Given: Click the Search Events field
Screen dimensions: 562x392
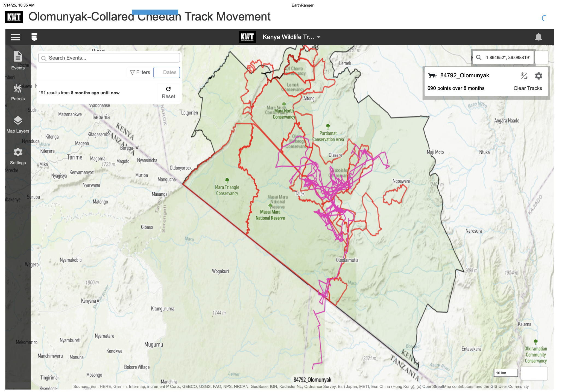Looking at the screenshot, I should [109, 58].
